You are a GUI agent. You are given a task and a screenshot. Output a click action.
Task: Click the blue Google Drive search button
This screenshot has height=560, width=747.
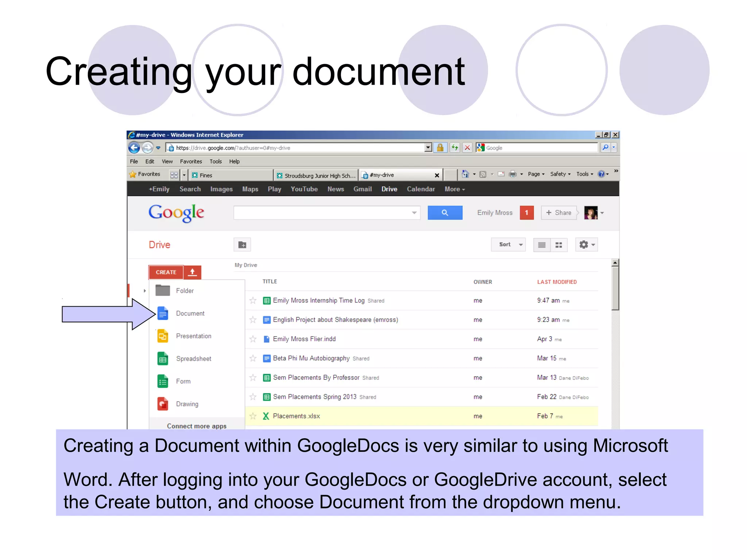coord(445,213)
